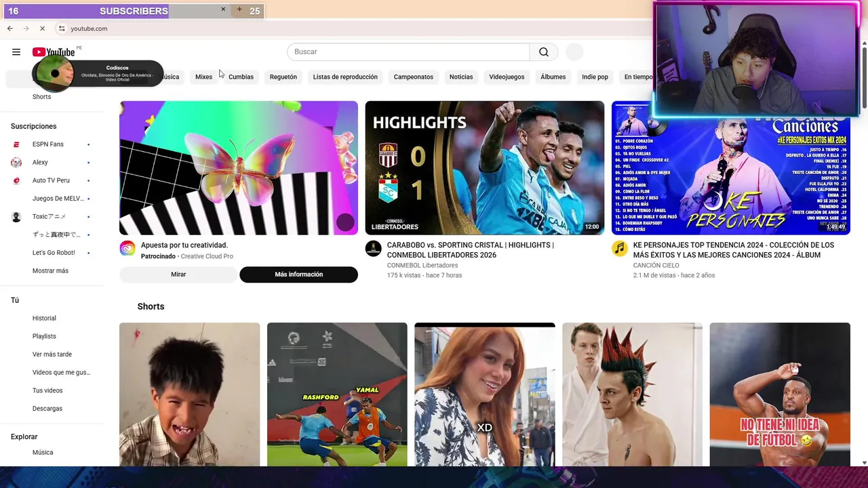Open NO TIENE NI IDEA DE FÚTBOL Short

coord(780,394)
